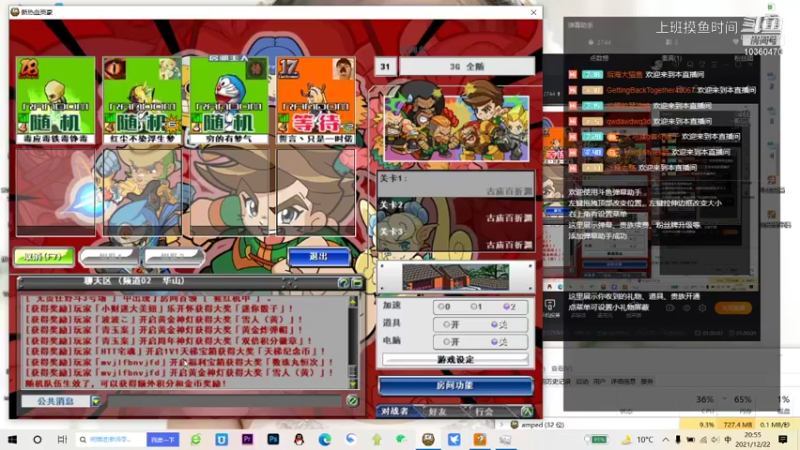Click the map preview with temple building
This screenshot has width=800, height=450.
tap(456, 277)
